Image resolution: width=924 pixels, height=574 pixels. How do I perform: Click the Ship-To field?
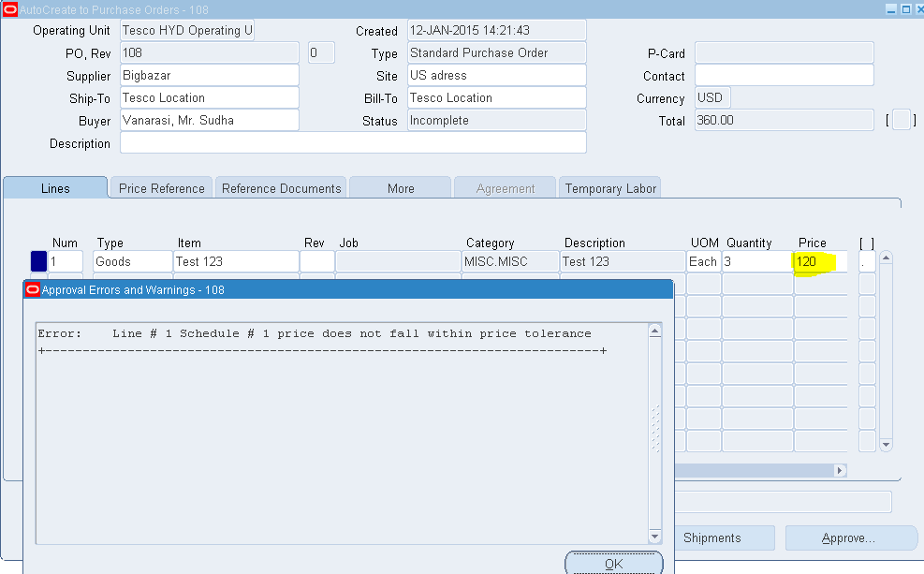click(209, 97)
